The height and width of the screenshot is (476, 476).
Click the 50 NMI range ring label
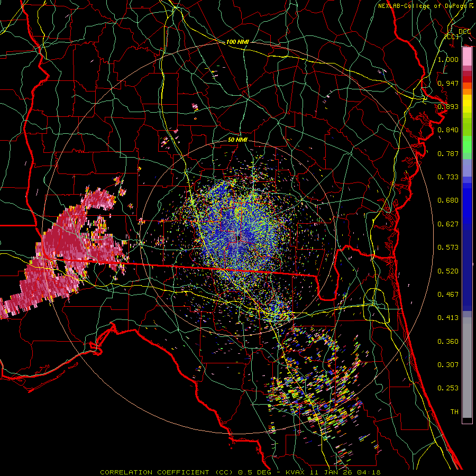point(237,140)
